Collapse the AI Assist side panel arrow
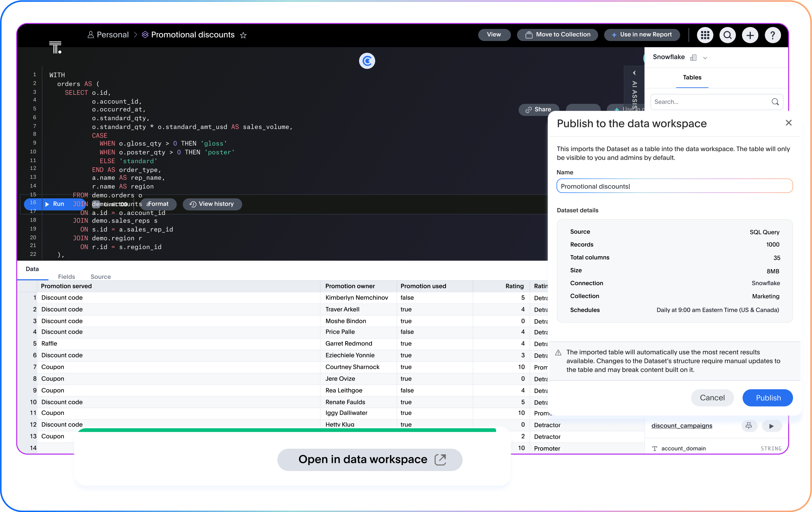This screenshot has width=812, height=512. pyautogui.click(x=635, y=73)
